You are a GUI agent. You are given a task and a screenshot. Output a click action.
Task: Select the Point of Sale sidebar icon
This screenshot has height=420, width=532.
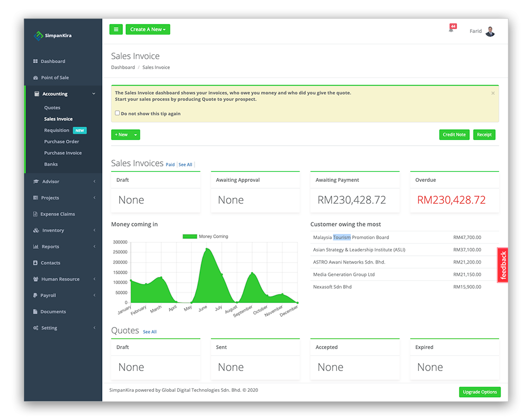coord(35,77)
